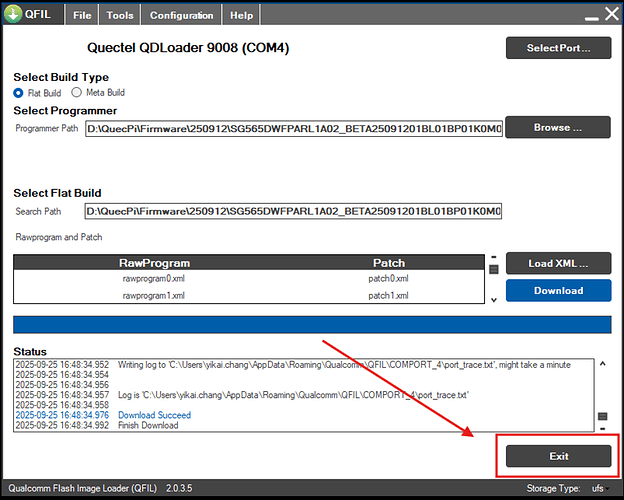Open the Tools menu
The image size is (624, 500).
point(120,15)
